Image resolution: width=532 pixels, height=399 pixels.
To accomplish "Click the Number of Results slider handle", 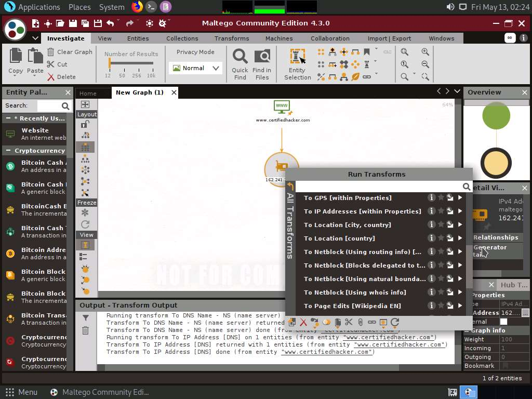I will coord(110,63).
